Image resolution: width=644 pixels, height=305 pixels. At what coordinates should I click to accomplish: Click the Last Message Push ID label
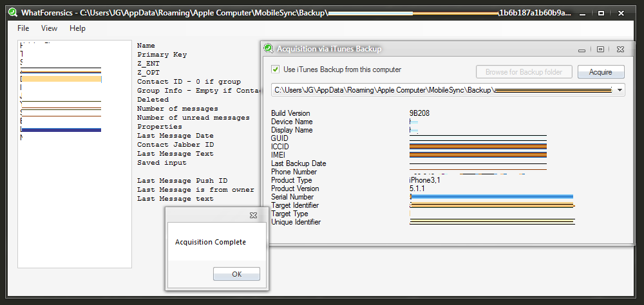click(x=182, y=181)
